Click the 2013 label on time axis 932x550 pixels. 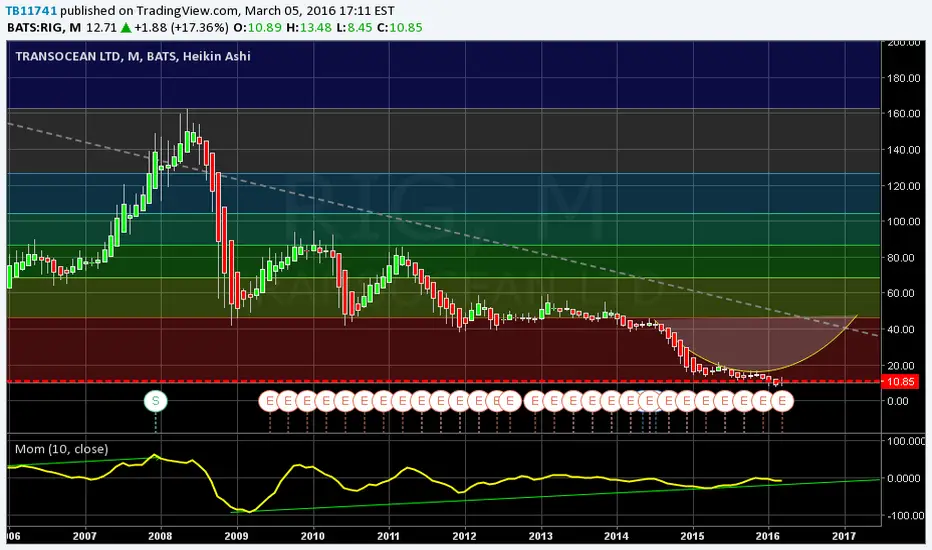tap(540, 536)
